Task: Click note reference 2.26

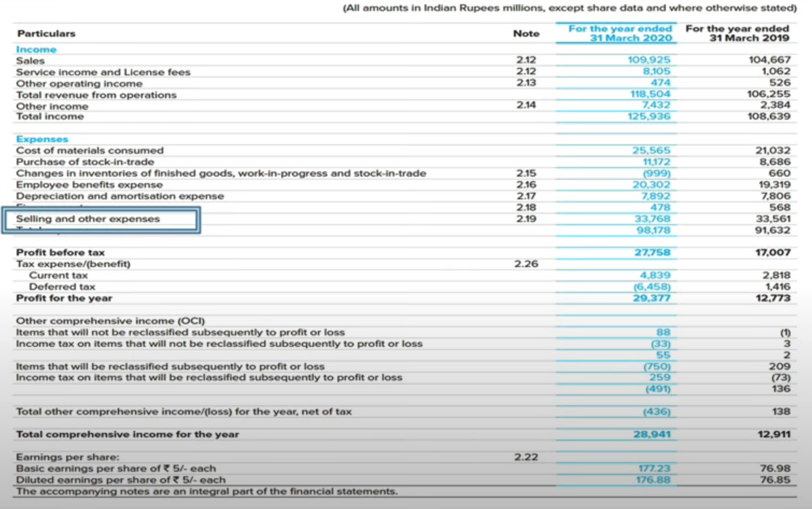Action: (526, 264)
